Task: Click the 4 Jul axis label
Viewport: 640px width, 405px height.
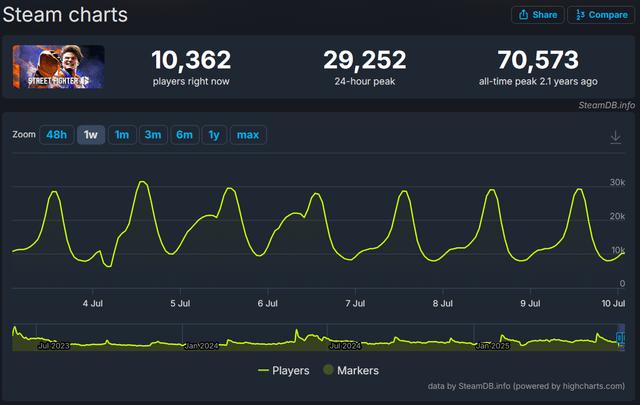Action: pyautogui.click(x=93, y=303)
